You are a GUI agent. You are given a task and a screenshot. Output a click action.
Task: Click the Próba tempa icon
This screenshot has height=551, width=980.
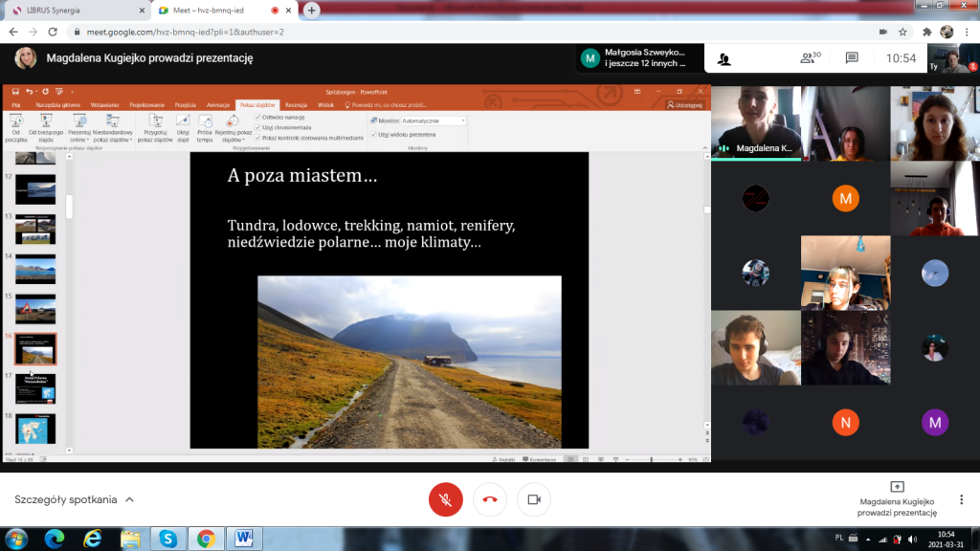pyautogui.click(x=205, y=126)
